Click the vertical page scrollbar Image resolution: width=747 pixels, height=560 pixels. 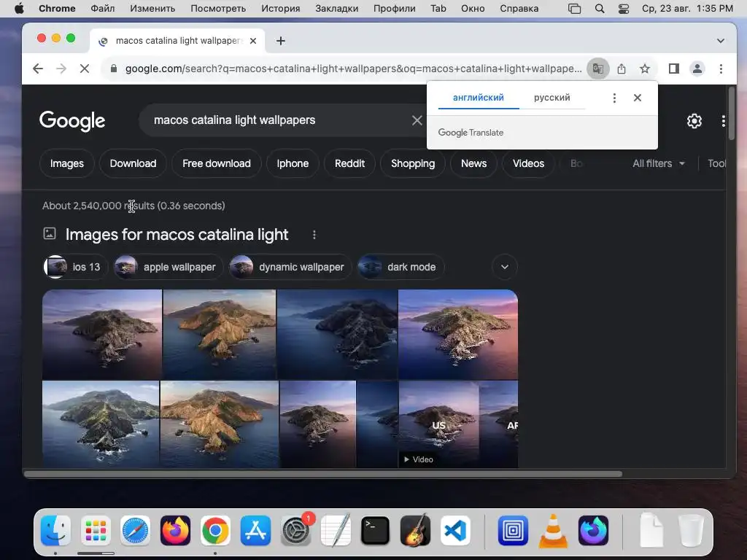pyautogui.click(x=732, y=114)
